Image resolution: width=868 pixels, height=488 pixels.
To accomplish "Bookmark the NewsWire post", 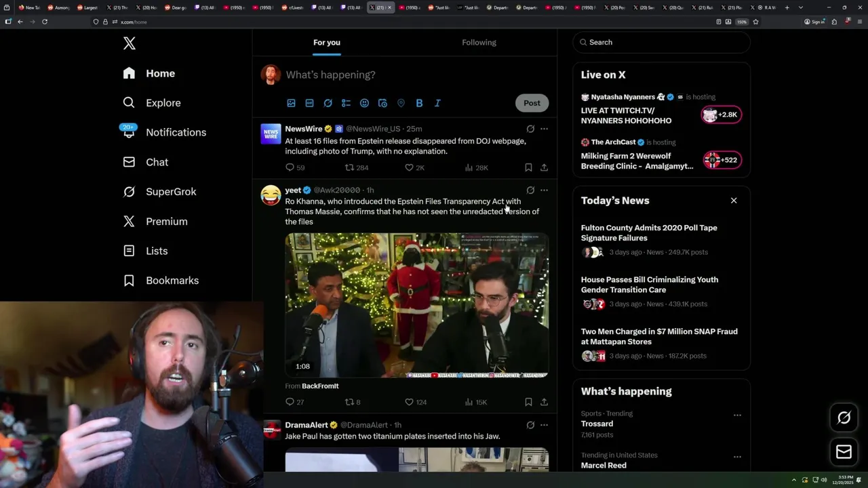I will coord(528,167).
